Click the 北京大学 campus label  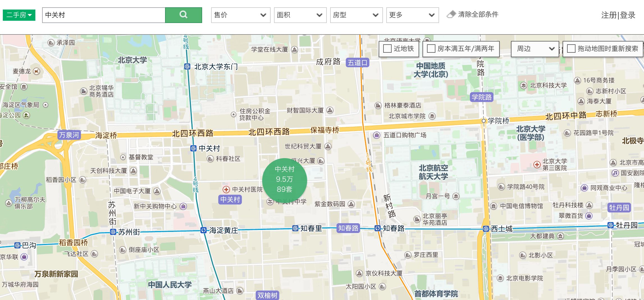[132, 60]
